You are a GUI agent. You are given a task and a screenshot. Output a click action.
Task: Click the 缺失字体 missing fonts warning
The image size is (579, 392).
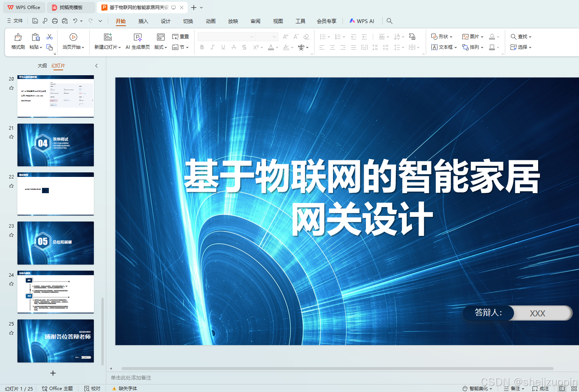click(125, 388)
